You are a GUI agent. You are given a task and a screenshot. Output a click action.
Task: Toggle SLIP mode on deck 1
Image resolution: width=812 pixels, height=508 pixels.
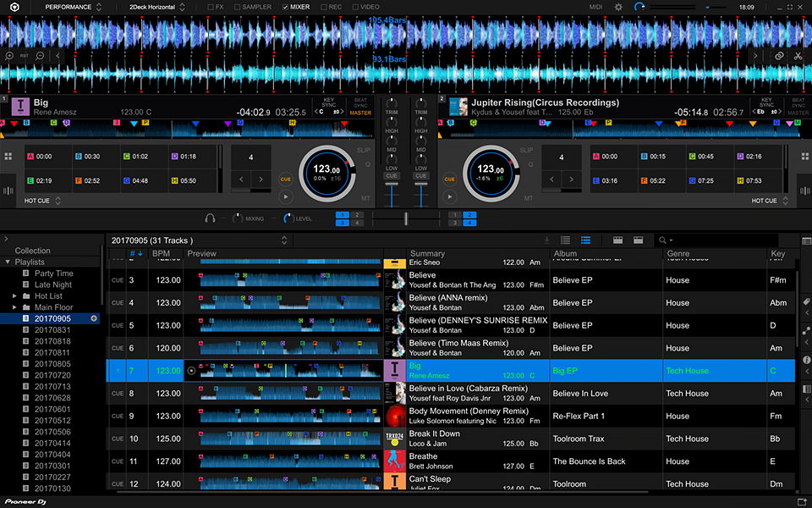coord(364,151)
